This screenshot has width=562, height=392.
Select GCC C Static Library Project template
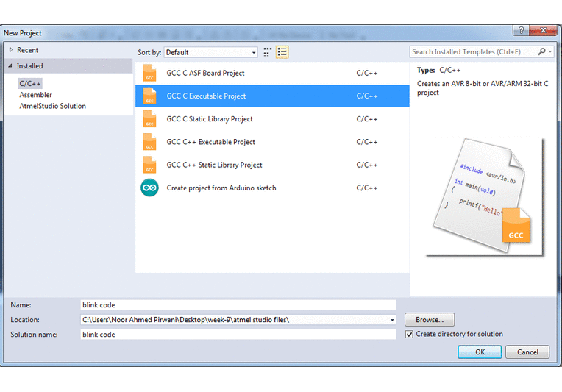(x=272, y=119)
